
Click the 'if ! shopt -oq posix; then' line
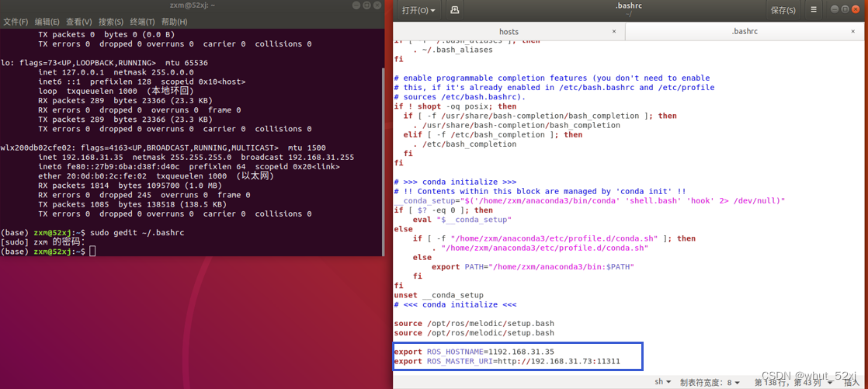click(x=455, y=106)
